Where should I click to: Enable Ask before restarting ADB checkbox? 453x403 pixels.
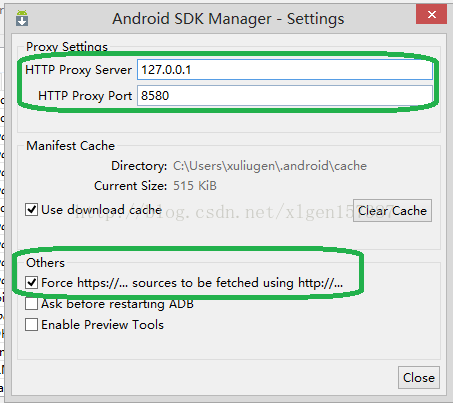coord(31,304)
